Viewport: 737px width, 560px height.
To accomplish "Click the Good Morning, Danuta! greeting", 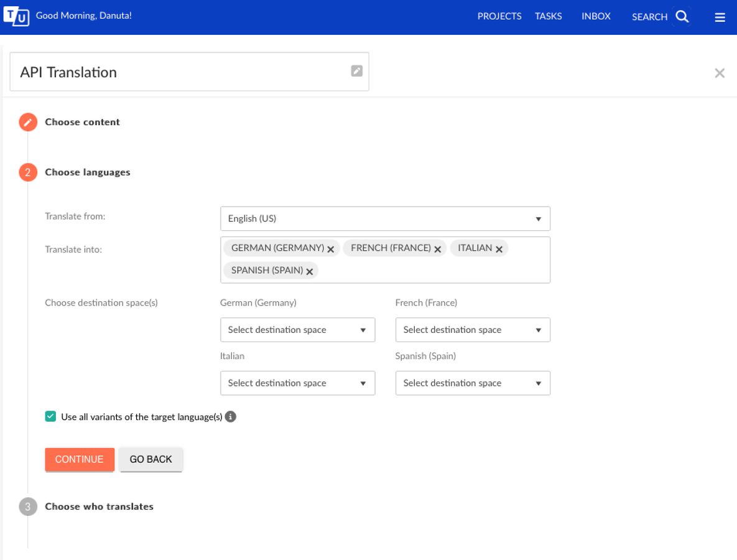I will (84, 16).
